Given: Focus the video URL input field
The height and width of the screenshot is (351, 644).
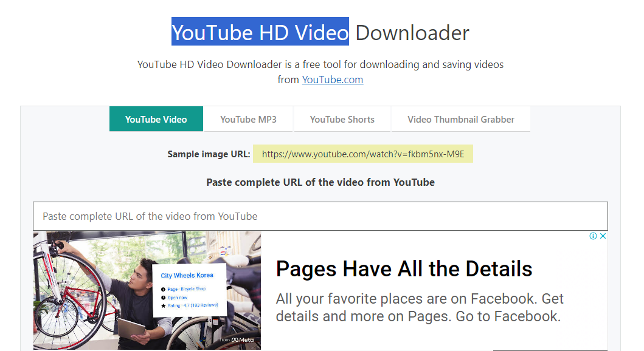Looking at the screenshot, I should point(320,216).
